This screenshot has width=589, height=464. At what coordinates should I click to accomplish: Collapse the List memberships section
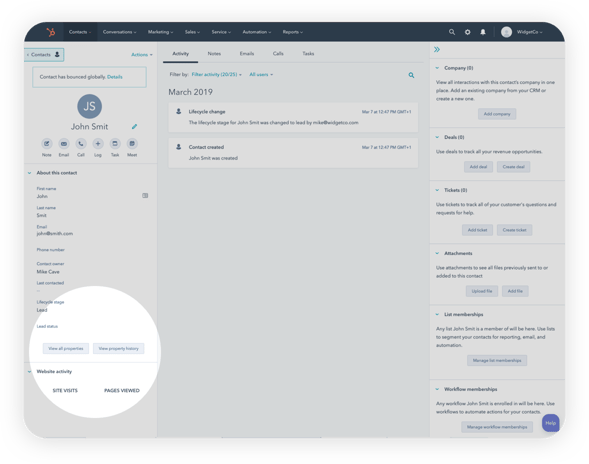point(437,314)
